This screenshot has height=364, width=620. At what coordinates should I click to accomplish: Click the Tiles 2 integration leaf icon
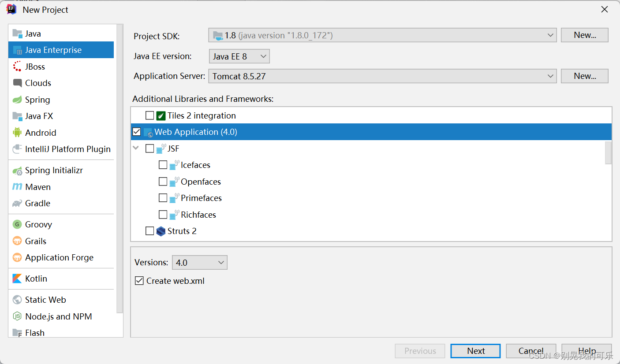(x=161, y=115)
